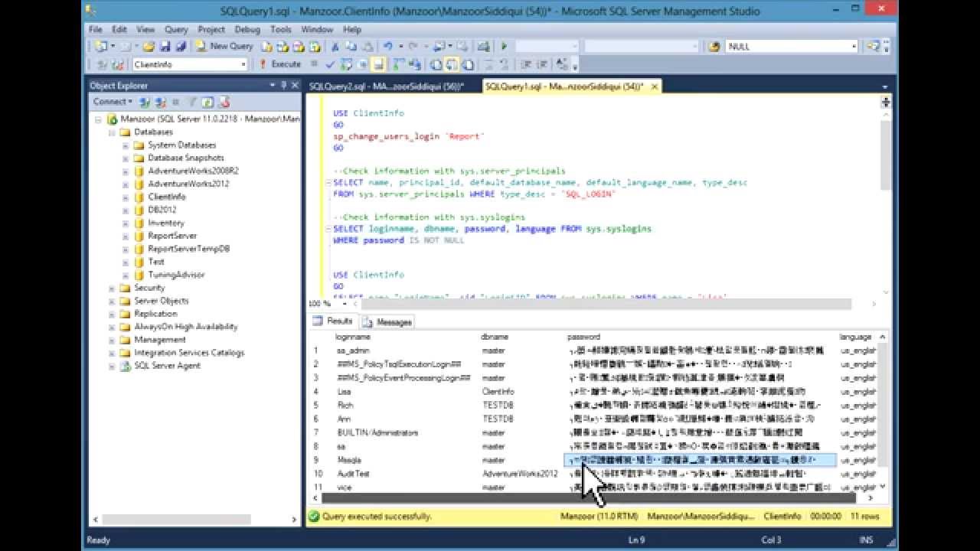
Task: Click the 'sa_admin' loginname cell
Action: pyautogui.click(x=353, y=350)
